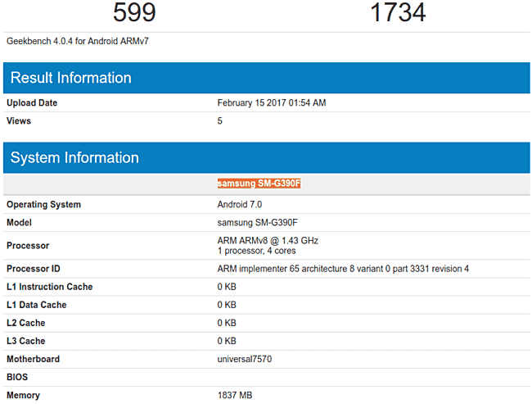Click the Result Information header

70,78
